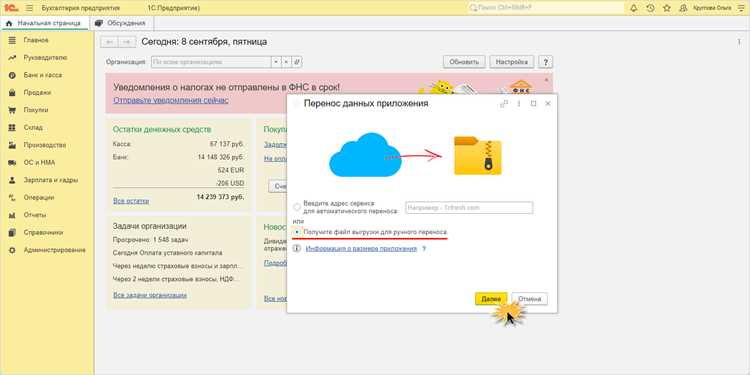
Task: Click the yellow Далее button
Action: (x=491, y=299)
